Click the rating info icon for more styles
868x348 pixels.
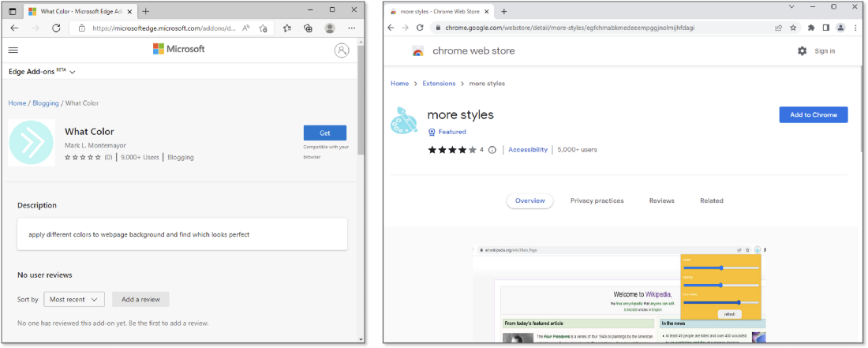tap(492, 150)
